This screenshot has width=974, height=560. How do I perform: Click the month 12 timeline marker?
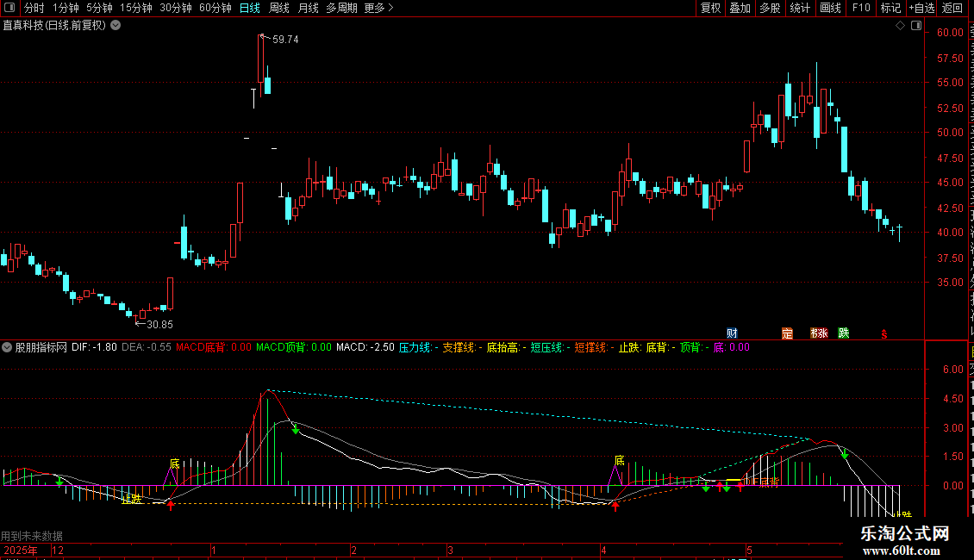pos(58,550)
